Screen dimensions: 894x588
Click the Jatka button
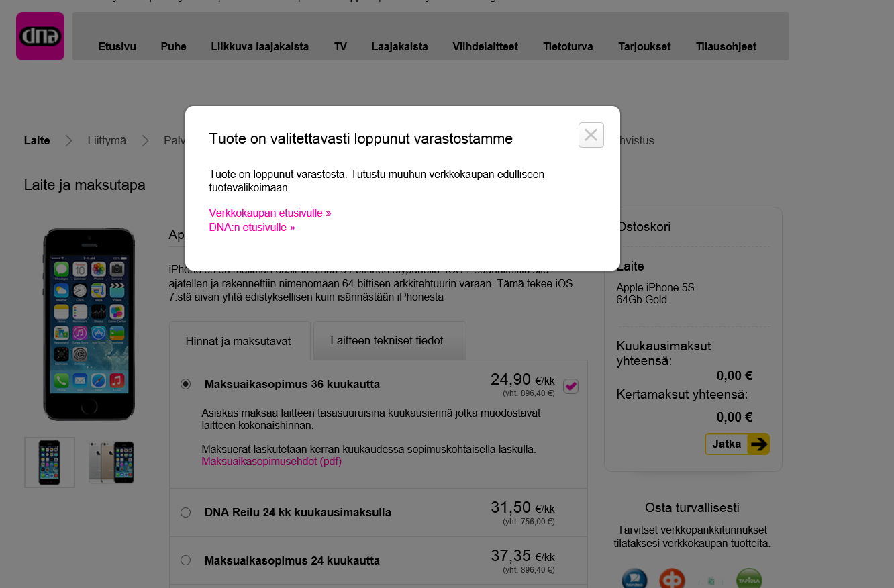pyautogui.click(x=737, y=444)
